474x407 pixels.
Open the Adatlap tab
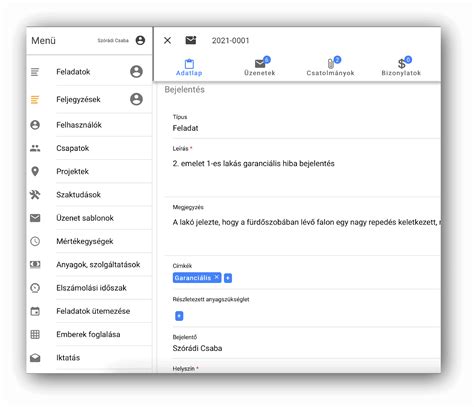tap(189, 67)
